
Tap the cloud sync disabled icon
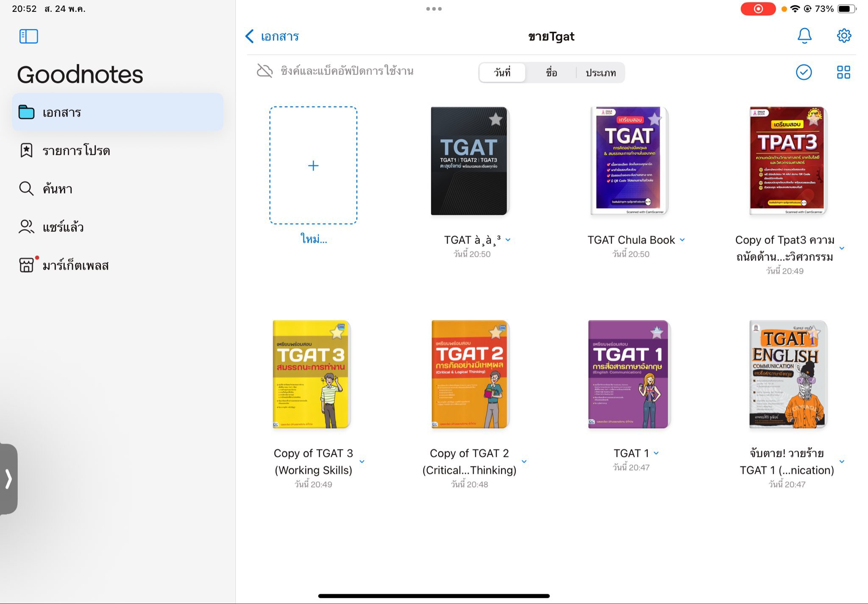(265, 71)
